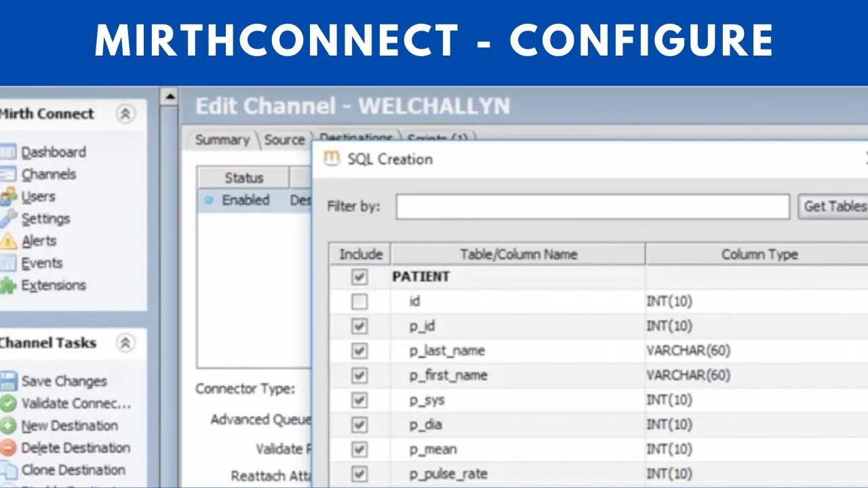
Task: Open the Alerts link
Action: pos(39,241)
